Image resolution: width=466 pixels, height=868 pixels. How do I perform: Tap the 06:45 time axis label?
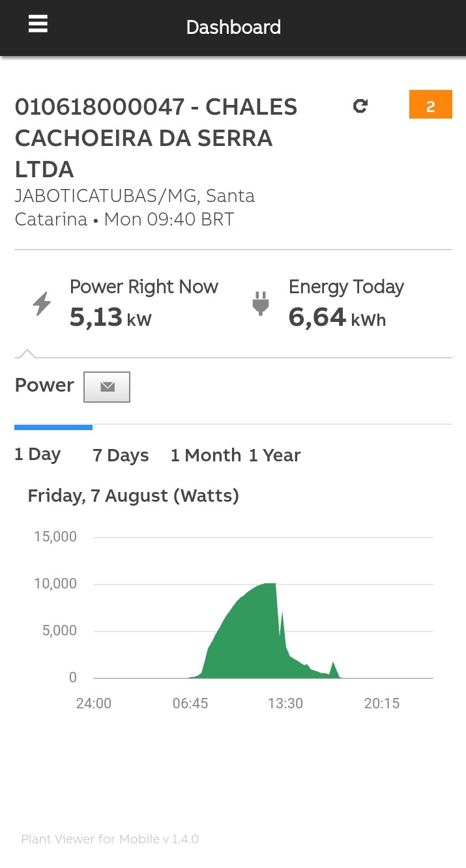pos(190,703)
